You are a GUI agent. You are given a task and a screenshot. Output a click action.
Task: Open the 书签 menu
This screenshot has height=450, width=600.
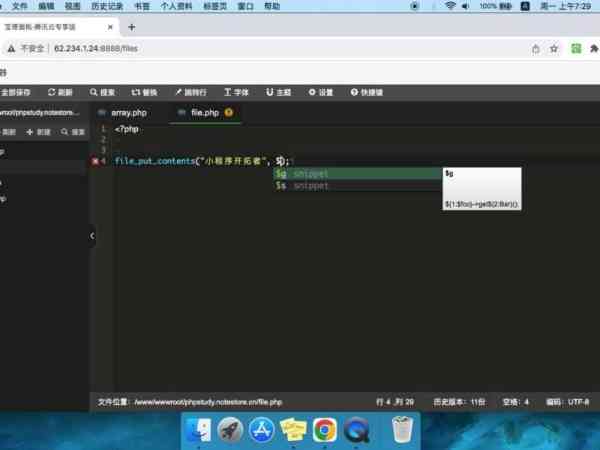point(142,6)
